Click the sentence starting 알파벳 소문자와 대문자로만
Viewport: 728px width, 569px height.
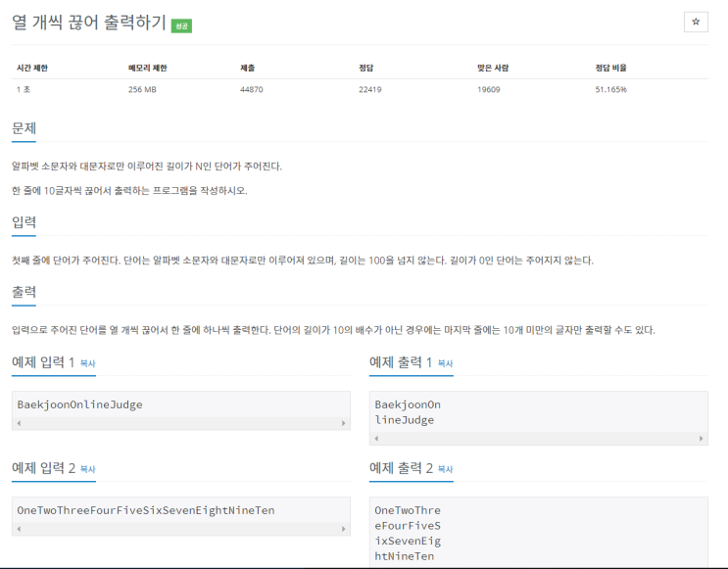point(147,166)
